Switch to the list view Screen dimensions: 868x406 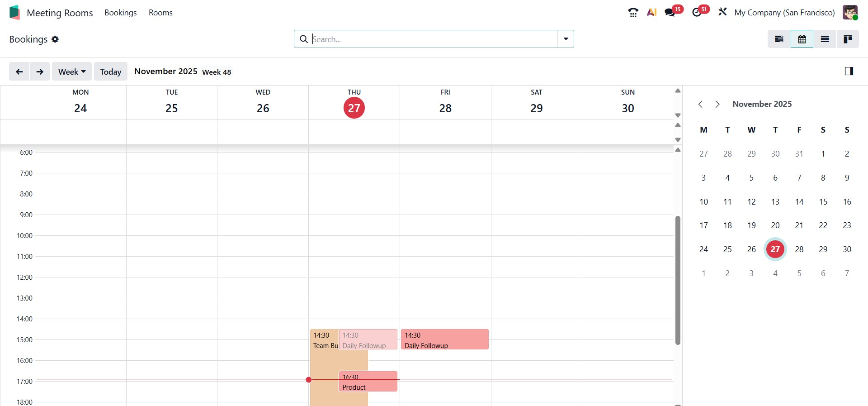pyautogui.click(x=825, y=39)
